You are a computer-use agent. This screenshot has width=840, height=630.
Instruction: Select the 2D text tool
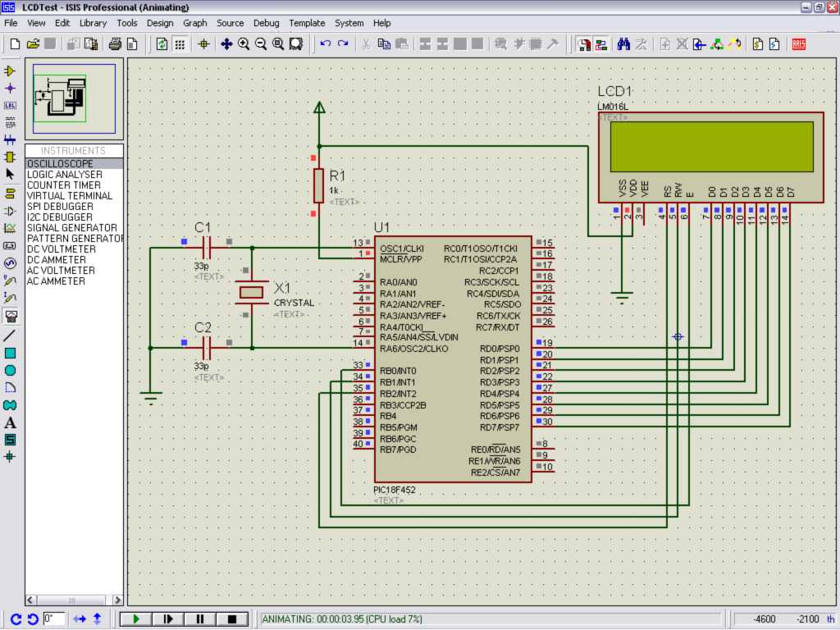[10, 422]
